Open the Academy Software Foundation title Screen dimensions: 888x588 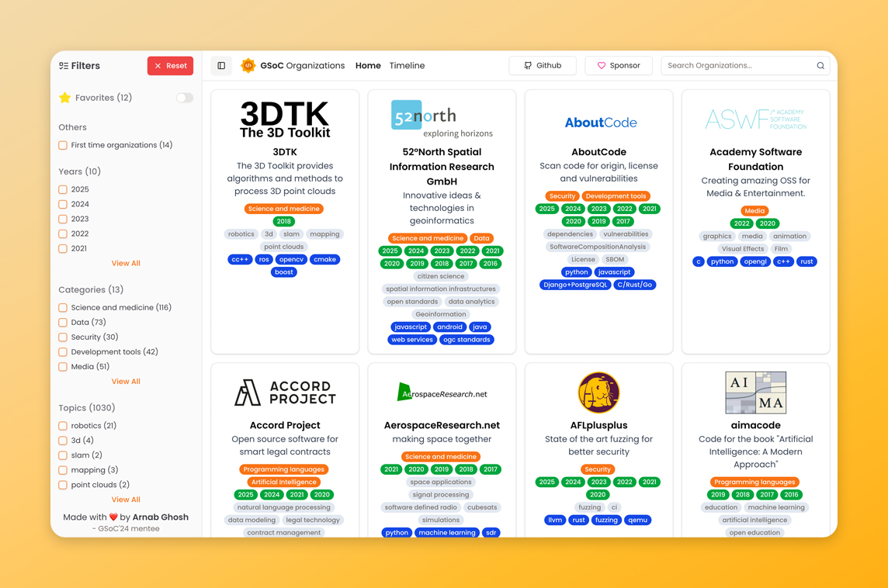pos(755,160)
